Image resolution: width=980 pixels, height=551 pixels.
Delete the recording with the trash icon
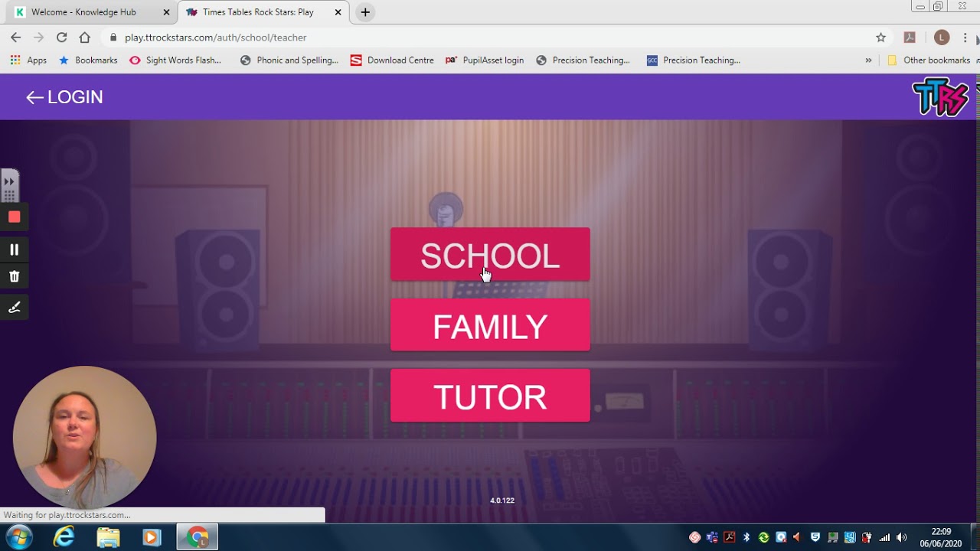tap(14, 276)
